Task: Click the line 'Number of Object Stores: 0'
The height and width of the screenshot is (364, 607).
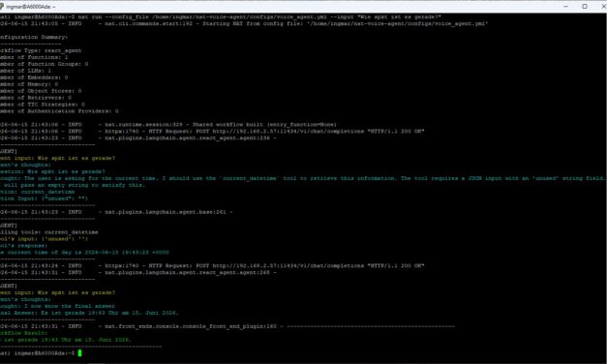Action: click(41, 91)
